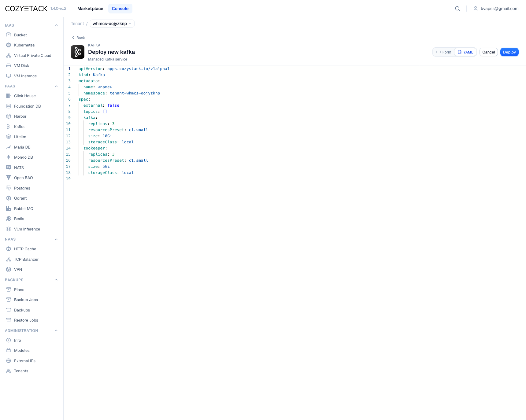
Task: Open the Vllm Inference icon
Action: point(9,229)
